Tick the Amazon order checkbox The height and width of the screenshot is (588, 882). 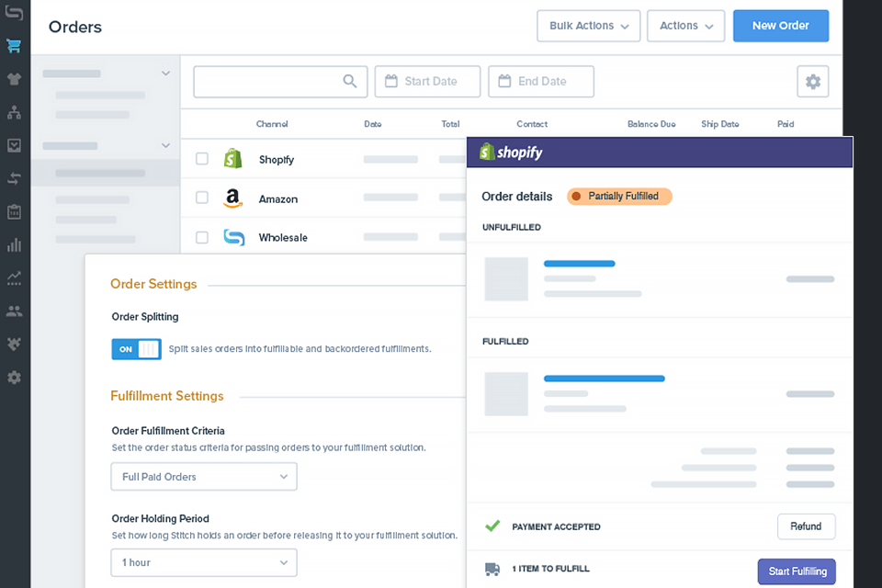click(202, 198)
